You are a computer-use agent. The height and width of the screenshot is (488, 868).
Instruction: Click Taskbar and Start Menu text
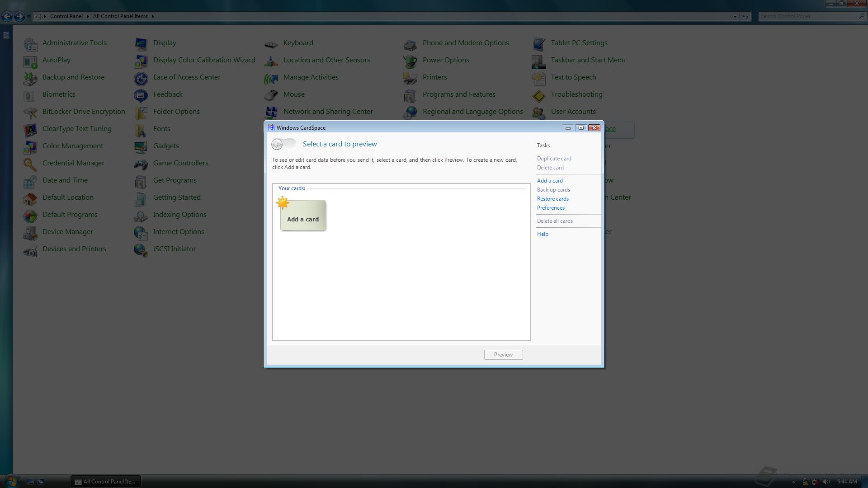tap(588, 60)
